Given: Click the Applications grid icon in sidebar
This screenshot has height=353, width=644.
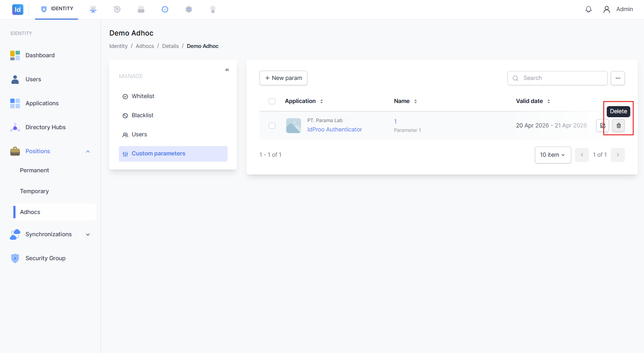Looking at the screenshot, I should [15, 103].
